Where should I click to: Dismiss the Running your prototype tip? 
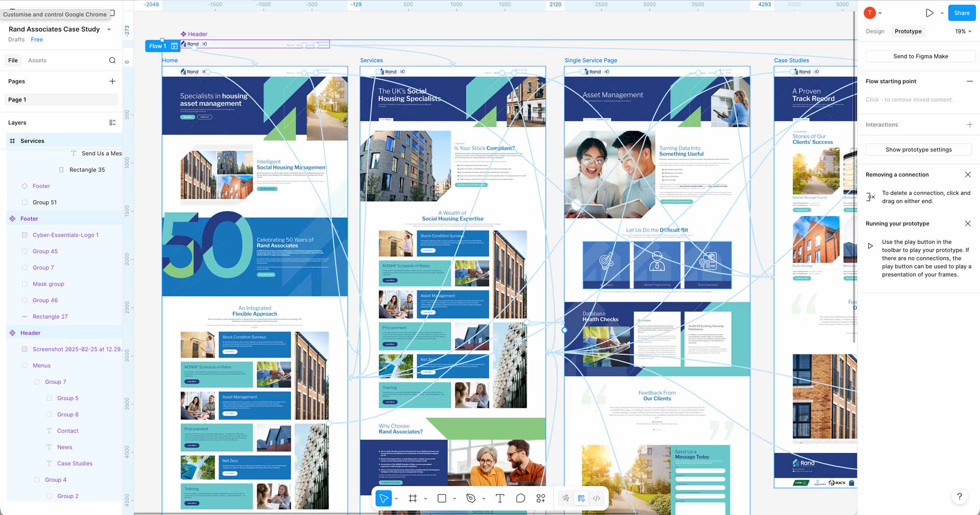coord(968,224)
